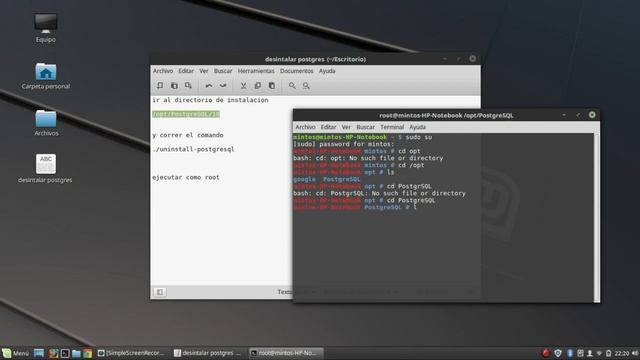Open Documentos menu in text editor

point(296,71)
